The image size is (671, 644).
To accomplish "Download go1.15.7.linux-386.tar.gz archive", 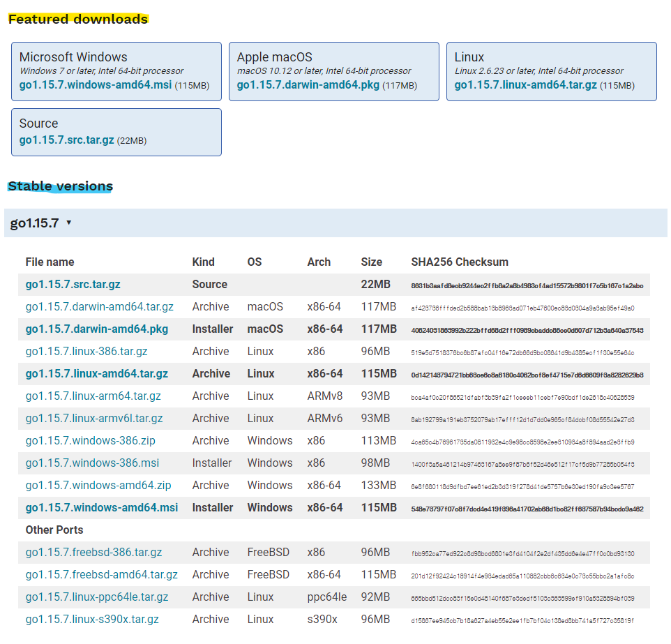I will [x=86, y=351].
